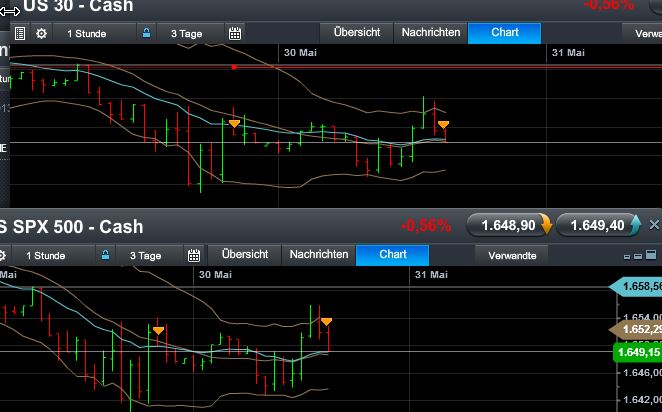Image resolution: width=662 pixels, height=412 pixels.
Task: Select the largest panel size icon
Action: click(x=651, y=255)
